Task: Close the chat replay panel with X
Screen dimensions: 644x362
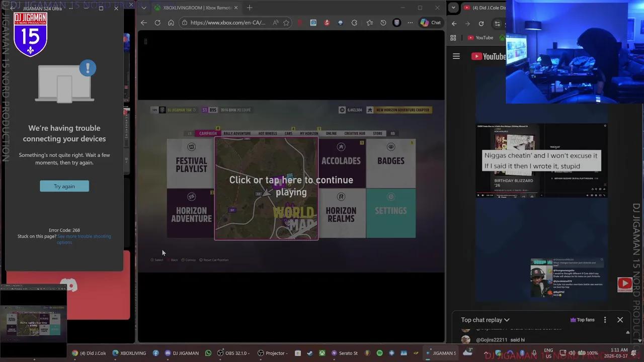Action: click(620, 320)
